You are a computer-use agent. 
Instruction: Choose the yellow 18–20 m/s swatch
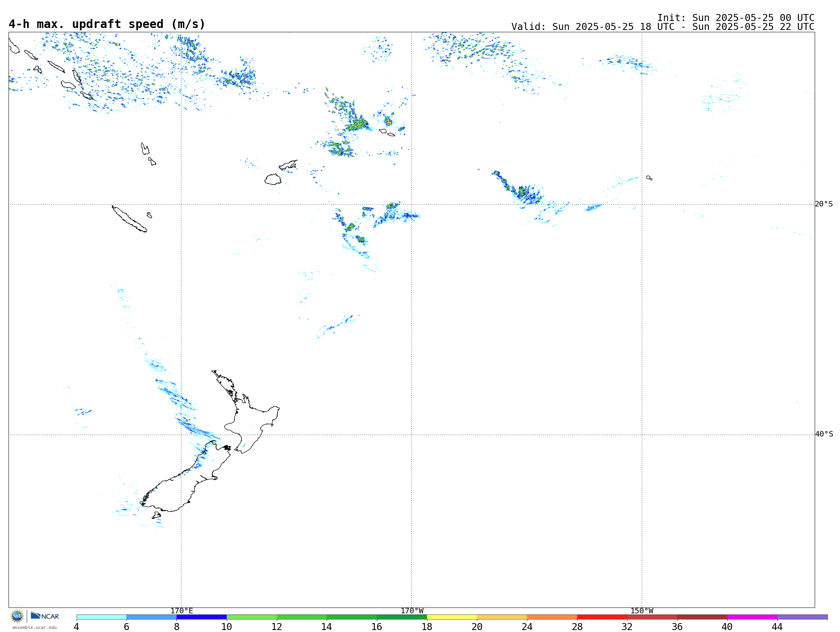[x=452, y=617]
